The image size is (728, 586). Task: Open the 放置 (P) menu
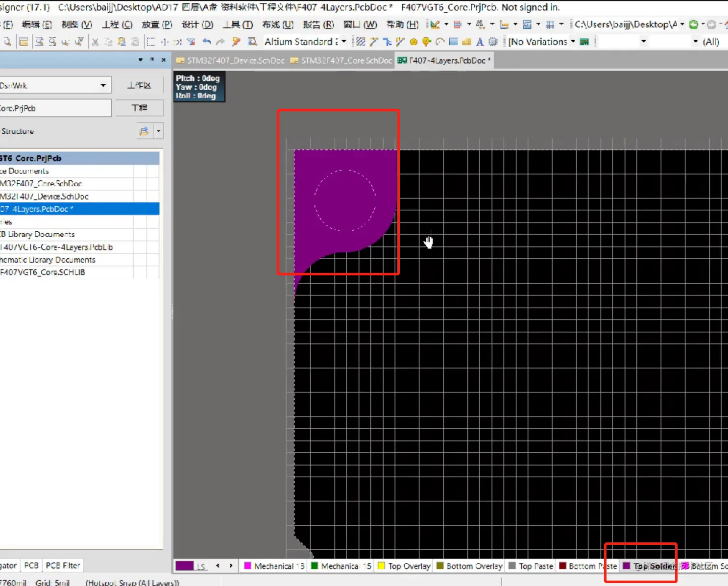(x=157, y=24)
